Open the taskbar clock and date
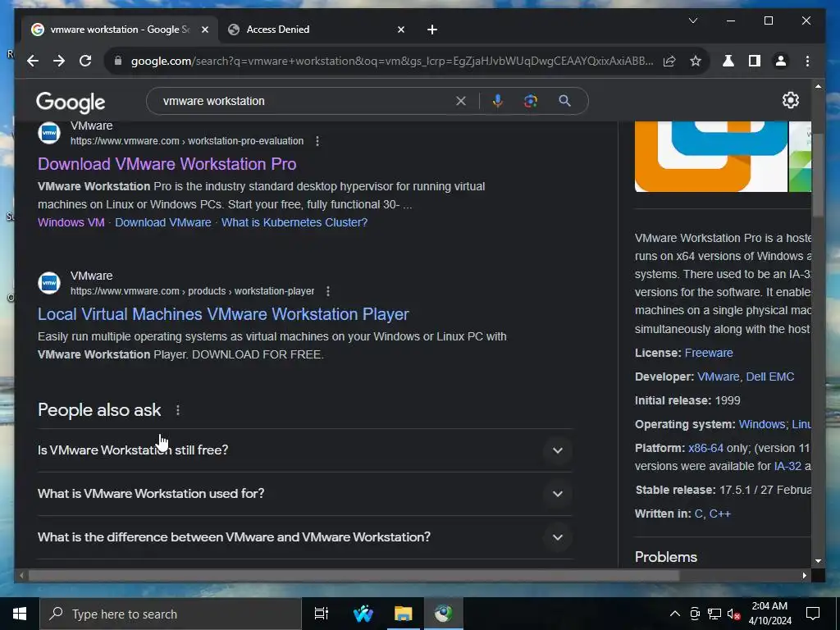 769,614
